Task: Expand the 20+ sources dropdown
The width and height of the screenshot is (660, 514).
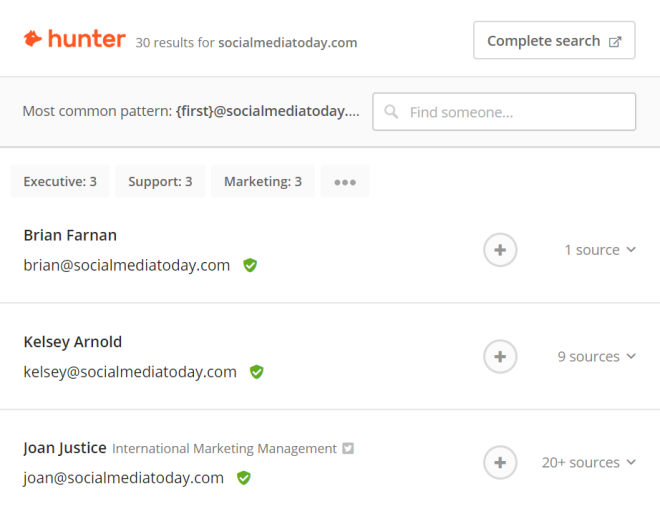Action: coord(588,463)
